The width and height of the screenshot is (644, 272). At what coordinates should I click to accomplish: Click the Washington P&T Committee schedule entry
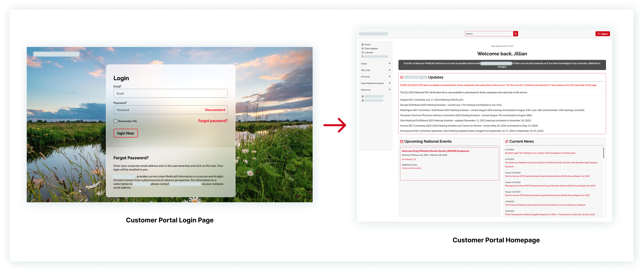[x=492, y=110]
